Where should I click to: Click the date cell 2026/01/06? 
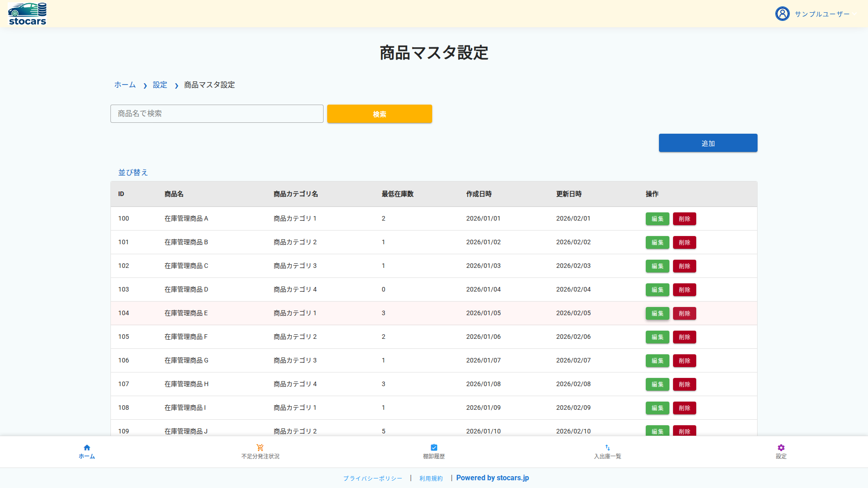pos(484,337)
